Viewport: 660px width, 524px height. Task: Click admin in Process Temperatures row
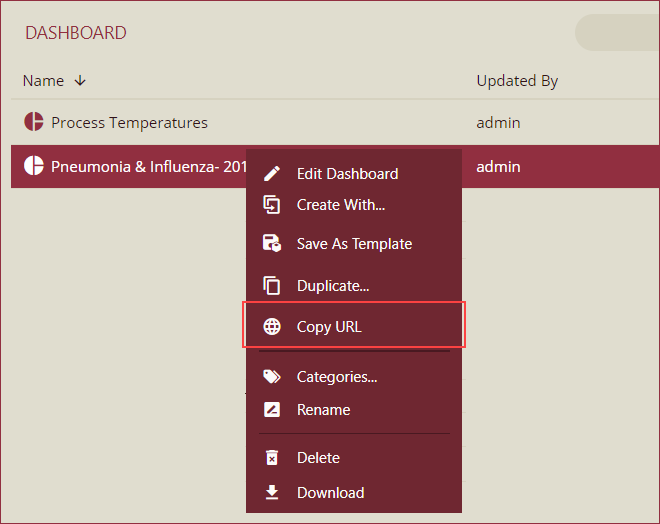coord(498,122)
